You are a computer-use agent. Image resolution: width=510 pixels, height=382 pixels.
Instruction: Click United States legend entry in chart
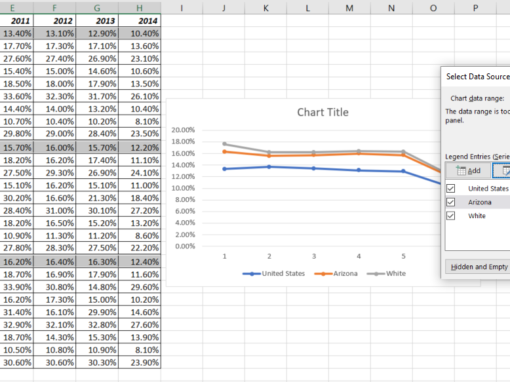[274, 274]
